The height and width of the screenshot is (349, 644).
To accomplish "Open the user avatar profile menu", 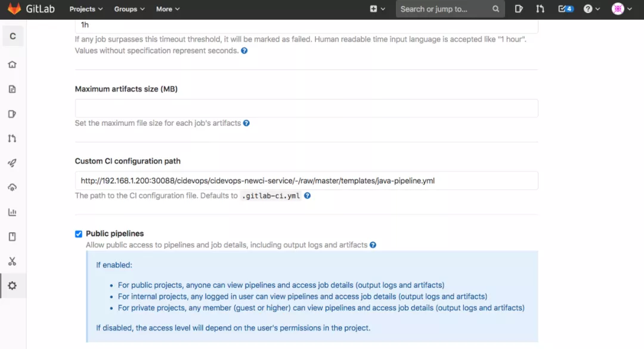I will (x=621, y=9).
